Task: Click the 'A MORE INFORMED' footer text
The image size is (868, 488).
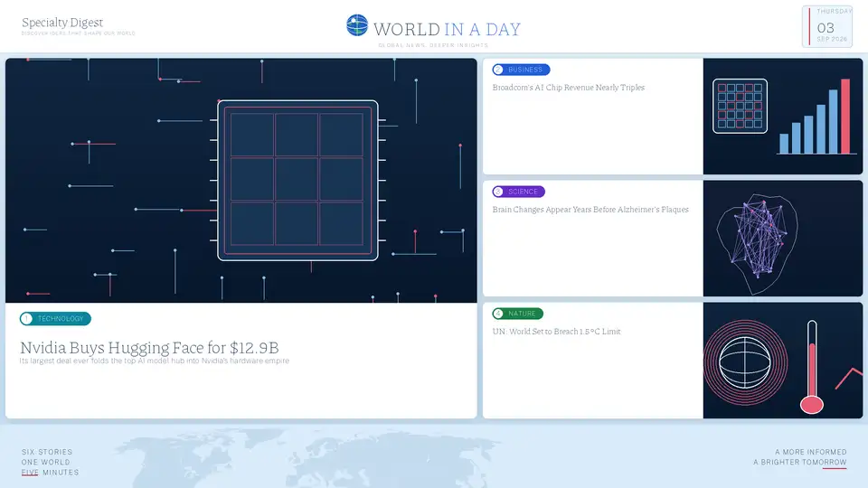Action: pyautogui.click(x=811, y=452)
